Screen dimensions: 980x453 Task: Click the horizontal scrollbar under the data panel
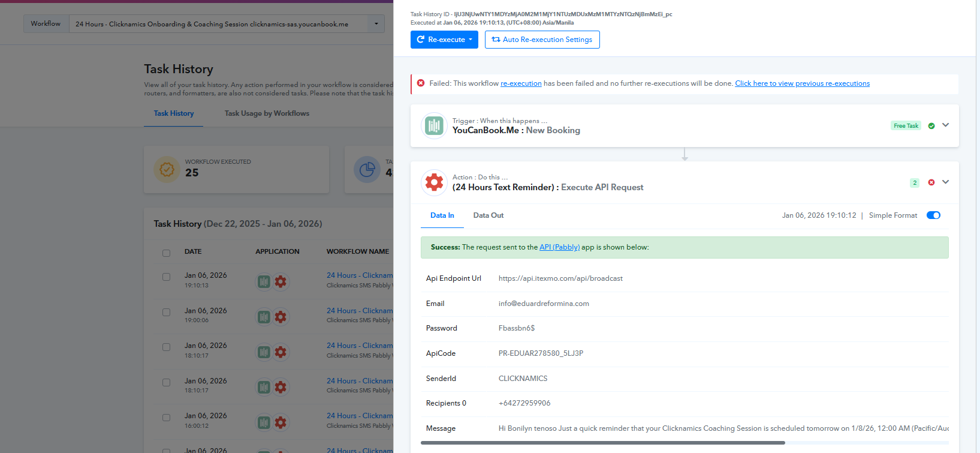click(603, 443)
